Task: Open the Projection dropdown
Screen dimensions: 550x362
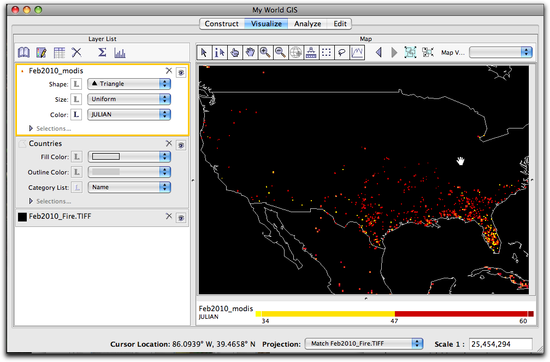Action: 364,344
